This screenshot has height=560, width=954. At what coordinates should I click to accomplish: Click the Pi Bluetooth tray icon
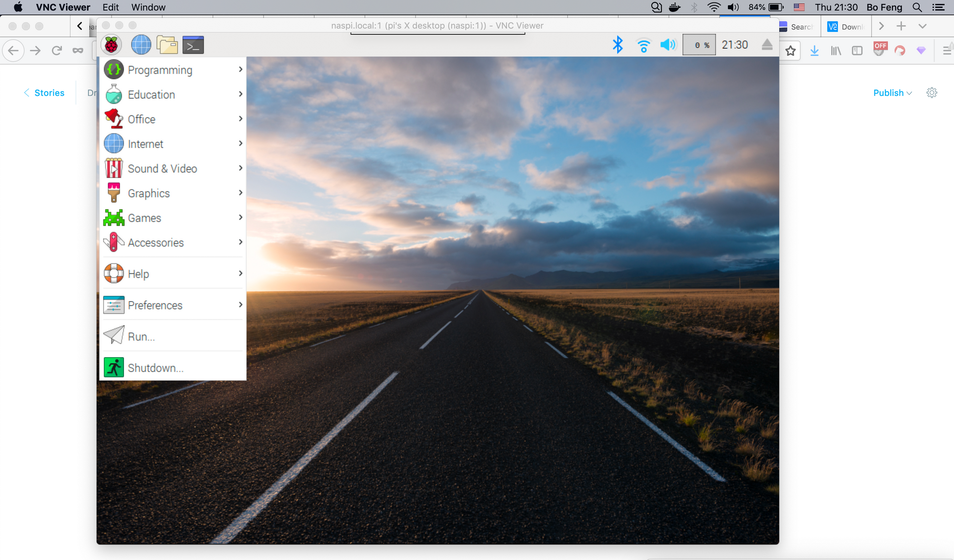[x=618, y=45]
